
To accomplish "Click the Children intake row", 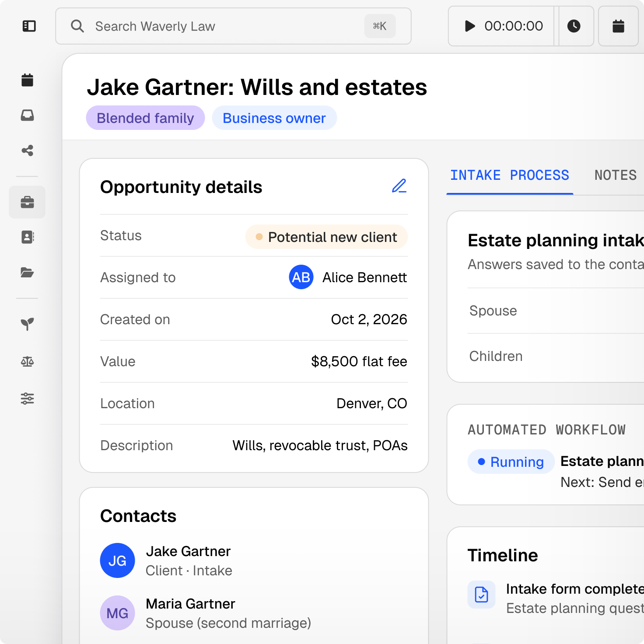I will click(556, 356).
